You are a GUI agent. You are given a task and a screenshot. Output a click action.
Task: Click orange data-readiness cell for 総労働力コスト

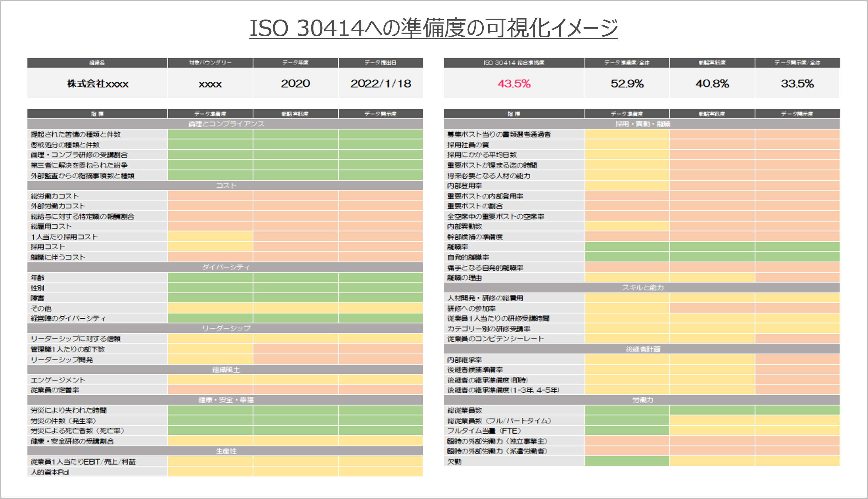(x=210, y=196)
